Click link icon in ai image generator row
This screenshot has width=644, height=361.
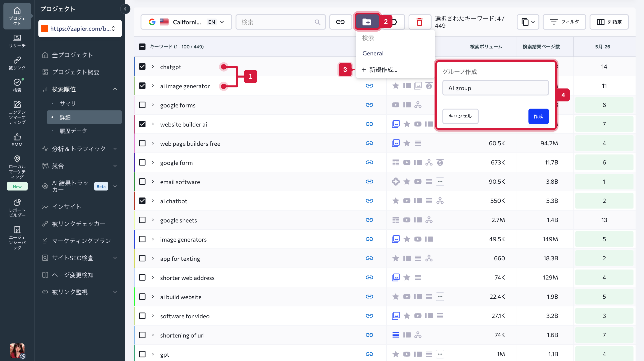point(369,86)
